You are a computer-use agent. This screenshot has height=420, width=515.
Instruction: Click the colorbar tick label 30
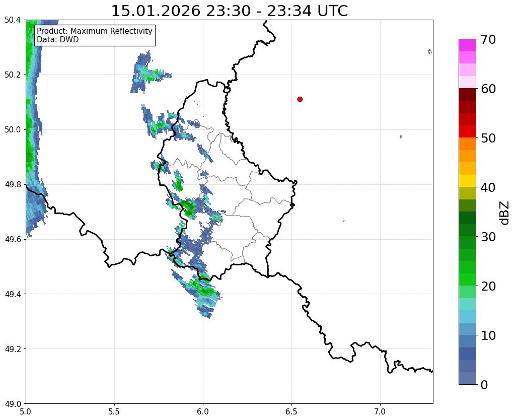(488, 237)
